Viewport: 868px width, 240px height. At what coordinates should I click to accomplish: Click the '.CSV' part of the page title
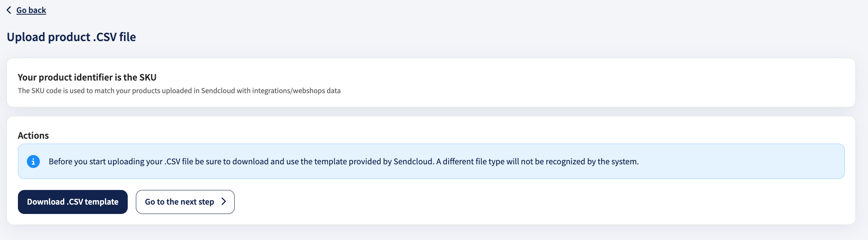[x=105, y=37]
